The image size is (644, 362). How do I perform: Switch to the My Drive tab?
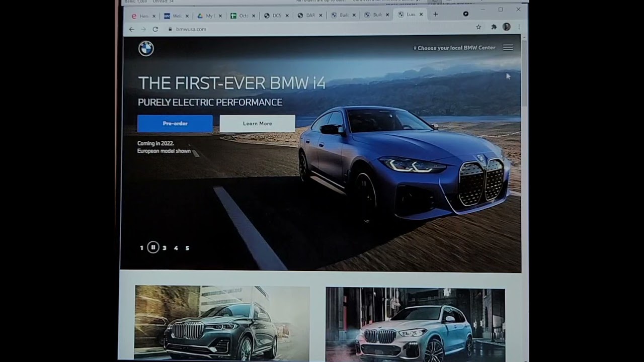click(x=209, y=16)
